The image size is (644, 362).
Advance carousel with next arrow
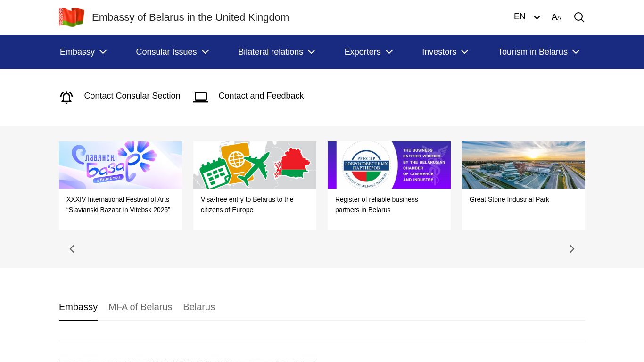tap(572, 249)
